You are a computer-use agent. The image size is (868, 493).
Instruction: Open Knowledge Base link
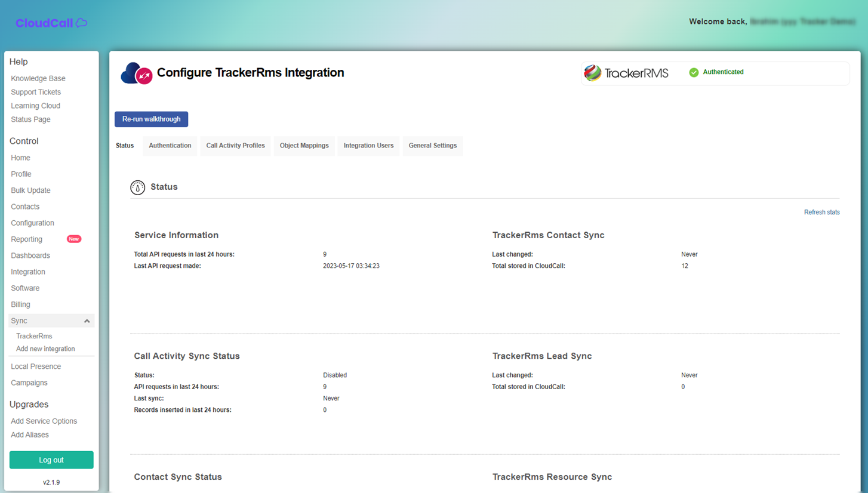pyautogui.click(x=38, y=78)
